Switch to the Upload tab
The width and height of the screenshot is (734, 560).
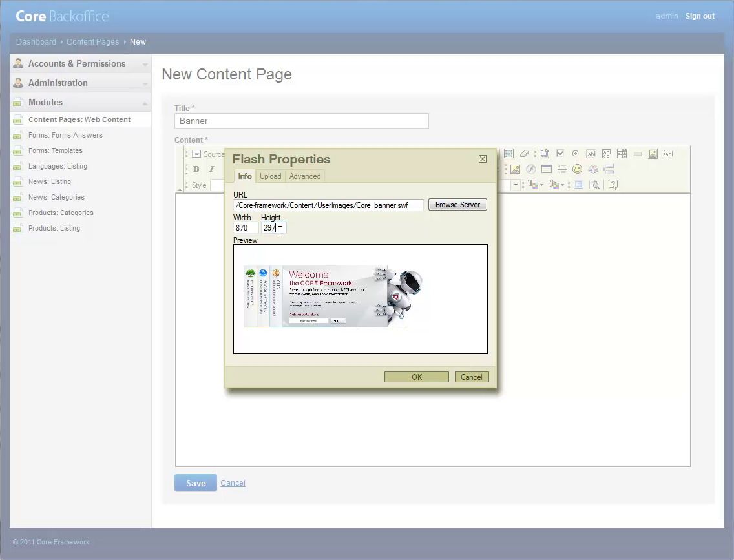click(270, 176)
